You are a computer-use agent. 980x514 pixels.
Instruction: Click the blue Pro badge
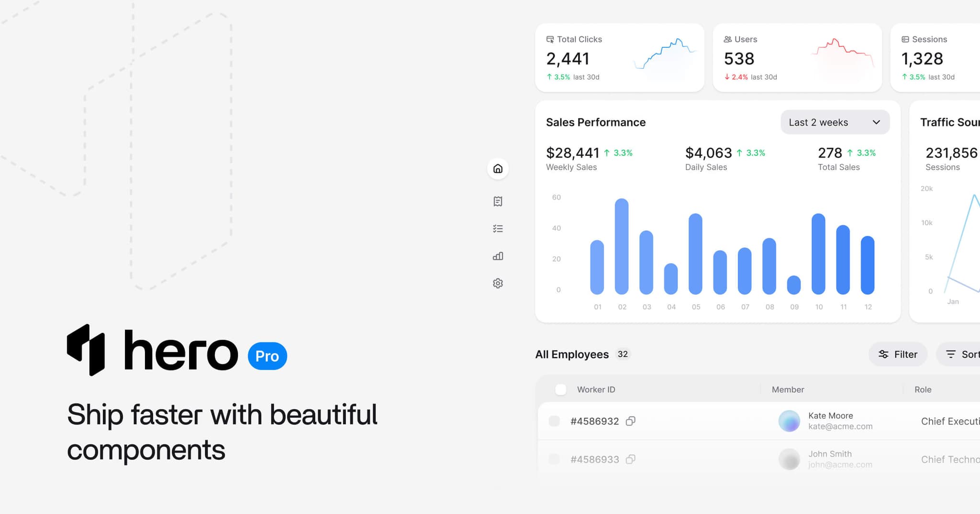tap(267, 356)
